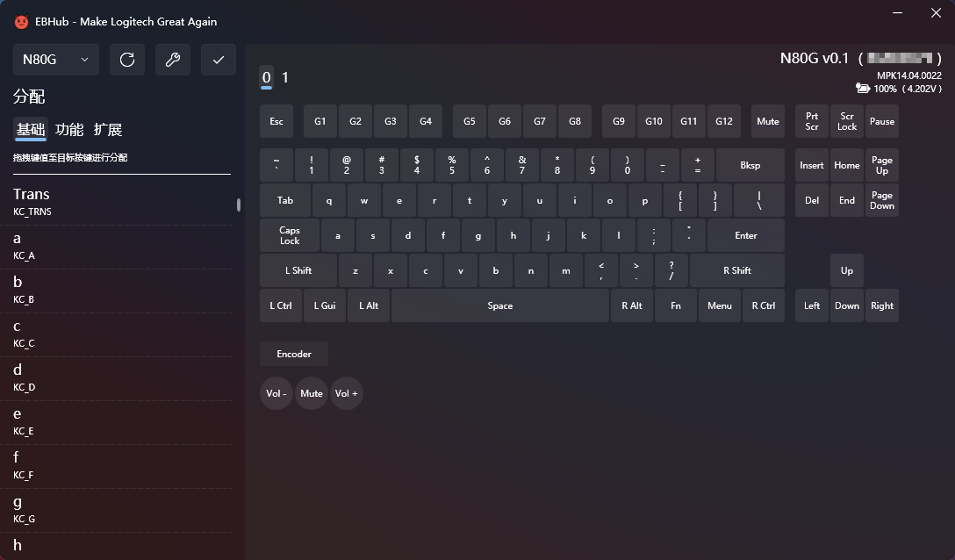955x560 pixels.
Task: Apply changes with the checkmark button
Action: pos(219,60)
